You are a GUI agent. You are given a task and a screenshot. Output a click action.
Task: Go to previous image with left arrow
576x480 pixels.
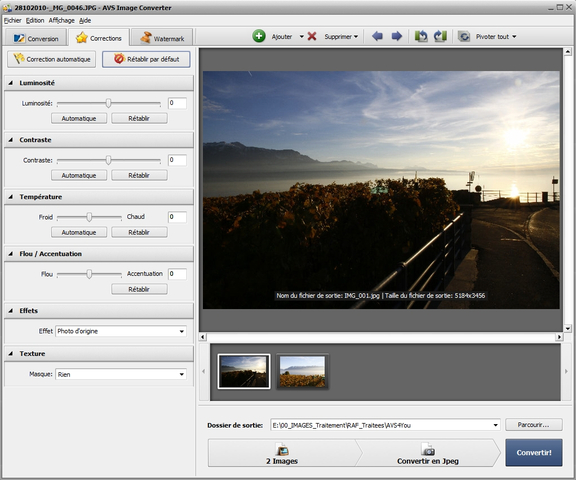tap(377, 36)
